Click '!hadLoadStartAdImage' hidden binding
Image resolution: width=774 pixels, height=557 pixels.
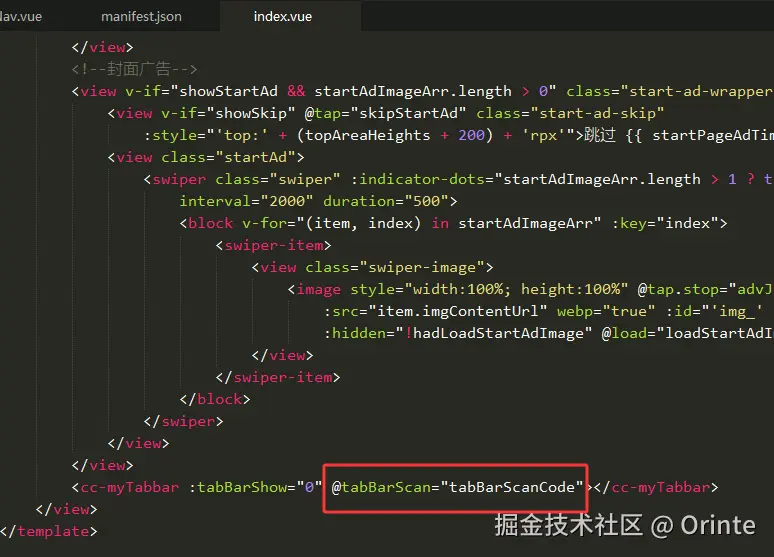pos(494,333)
